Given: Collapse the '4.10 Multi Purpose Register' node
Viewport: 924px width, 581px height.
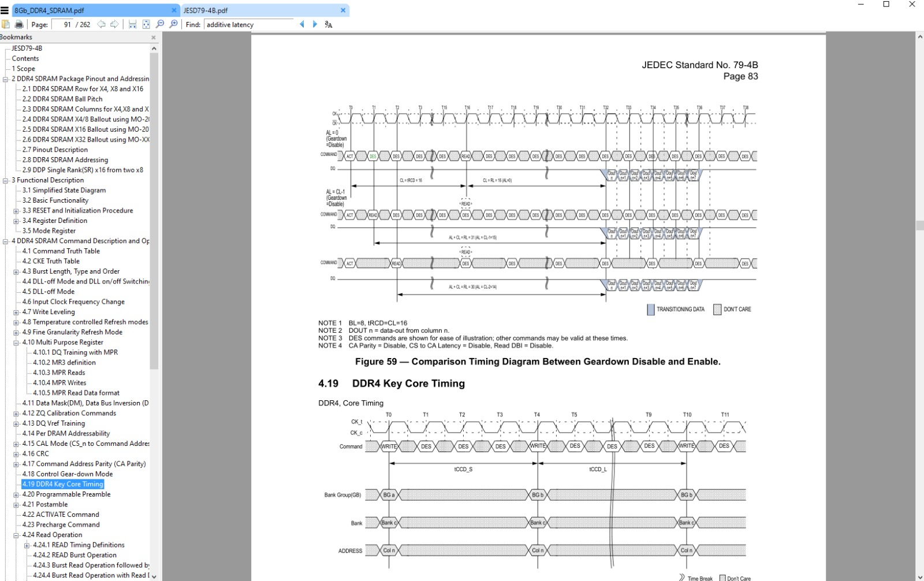Looking at the screenshot, I should (16, 342).
